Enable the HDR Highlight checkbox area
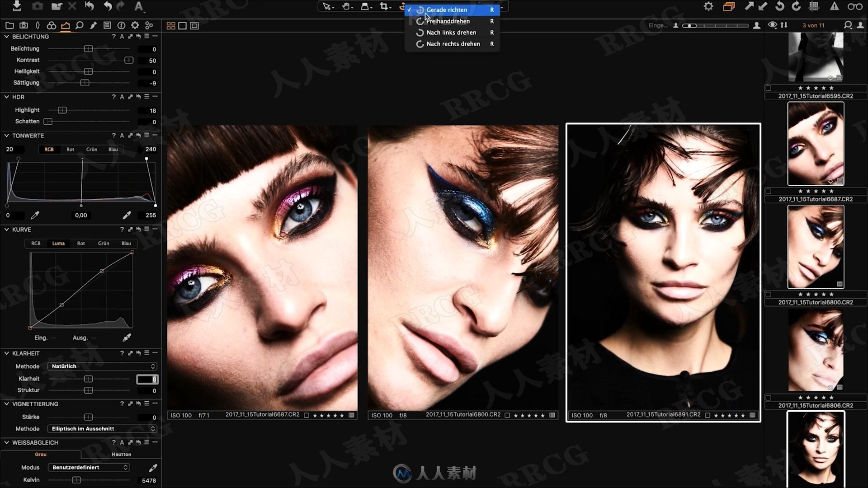This screenshot has width=868, height=488. click(62, 110)
